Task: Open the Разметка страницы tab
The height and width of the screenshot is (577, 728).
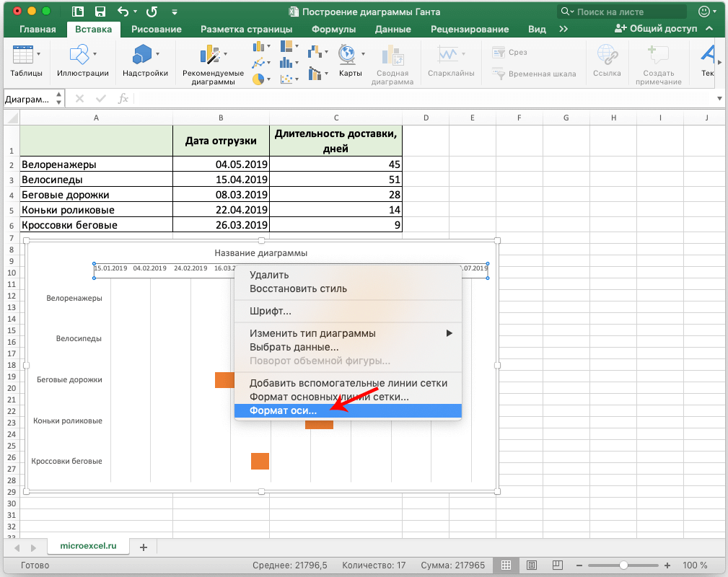Action: coord(247,30)
